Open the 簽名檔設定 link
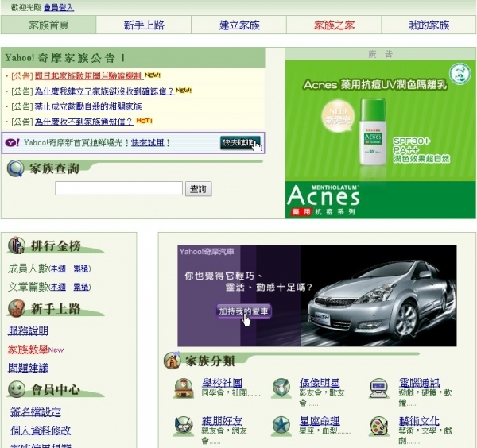477x448 pixels. (x=36, y=412)
